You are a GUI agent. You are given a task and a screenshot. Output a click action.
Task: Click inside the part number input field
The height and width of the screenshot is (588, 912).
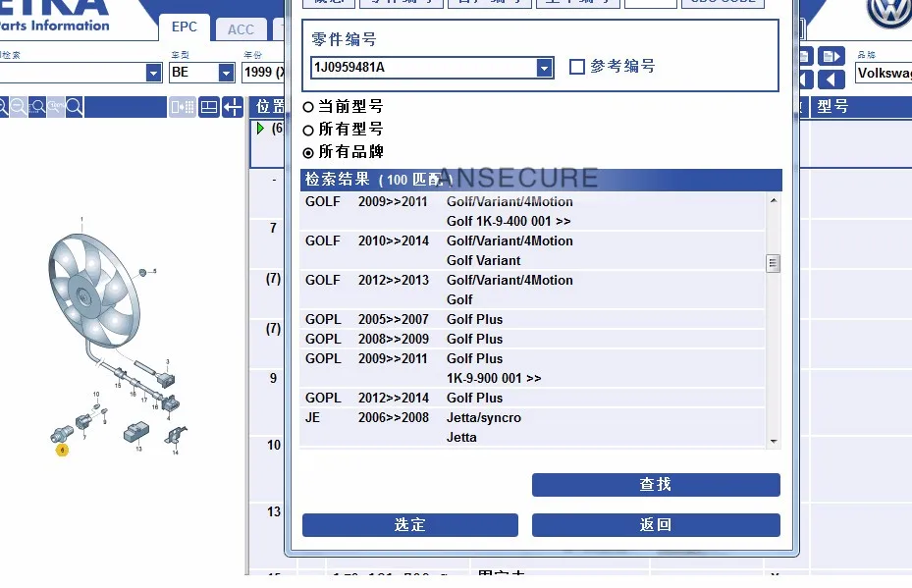pyautogui.click(x=423, y=68)
